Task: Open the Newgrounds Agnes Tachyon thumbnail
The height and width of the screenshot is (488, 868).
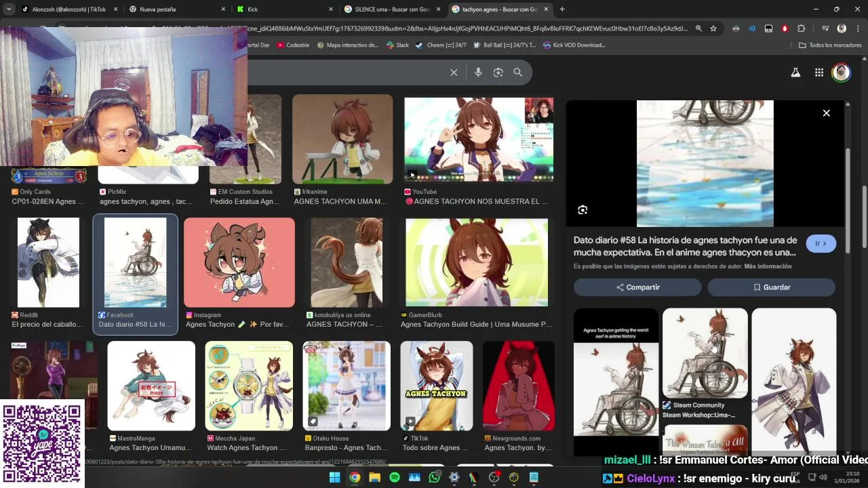Action: coord(519,386)
